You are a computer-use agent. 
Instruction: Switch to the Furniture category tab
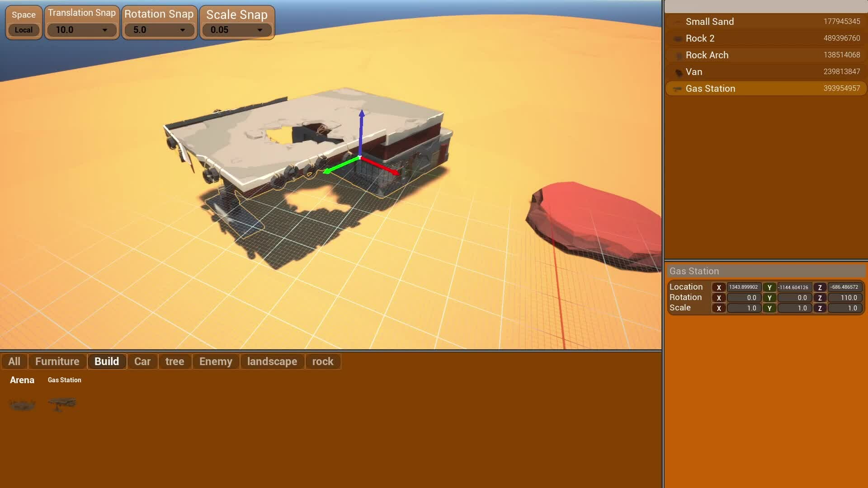pyautogui.click(x=57, y=361)
